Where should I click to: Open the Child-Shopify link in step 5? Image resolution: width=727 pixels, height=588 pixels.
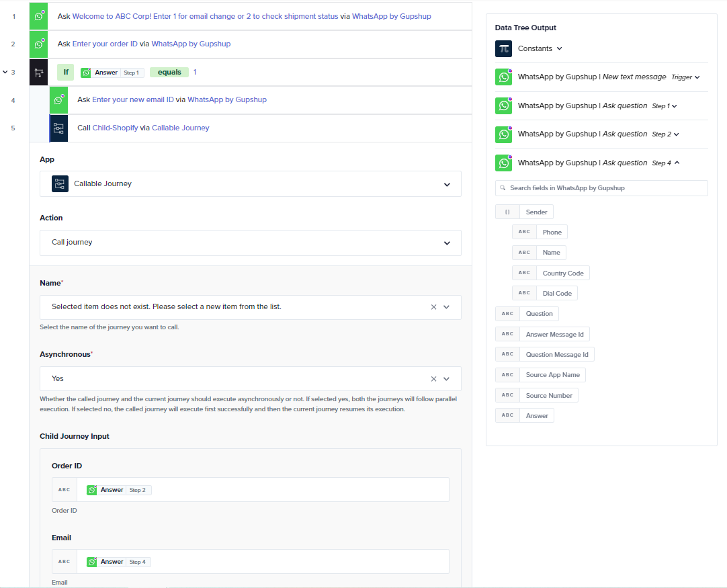115,128
